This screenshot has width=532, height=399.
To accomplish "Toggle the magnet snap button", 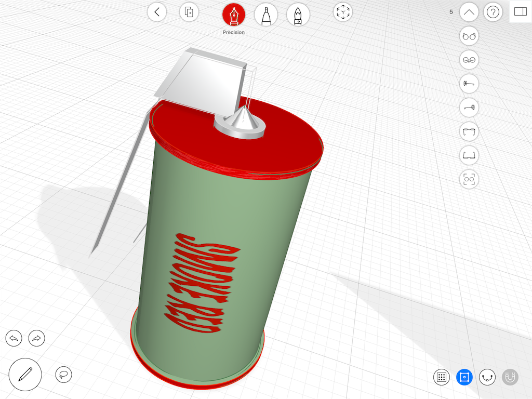I will coord(510,377).
